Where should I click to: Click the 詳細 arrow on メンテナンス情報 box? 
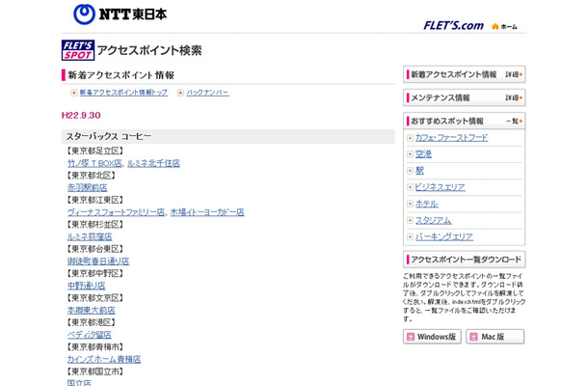(514, 97)
